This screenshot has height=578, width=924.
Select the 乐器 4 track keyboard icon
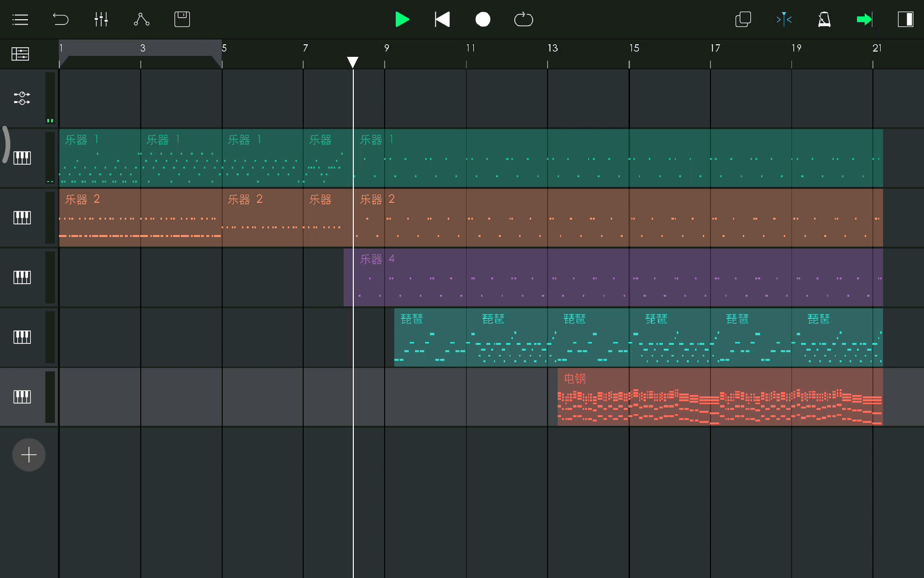coord(22,277)
